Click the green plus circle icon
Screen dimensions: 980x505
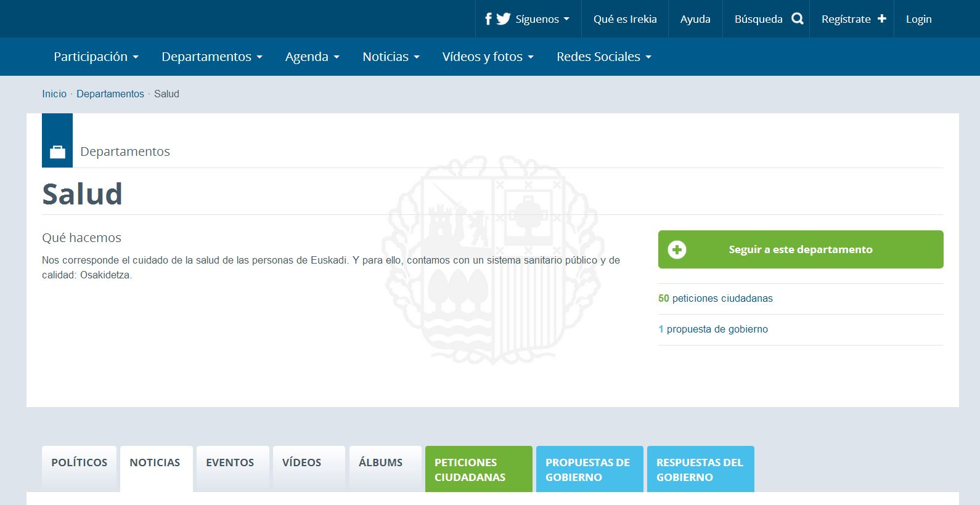click(x=677, y=249)
